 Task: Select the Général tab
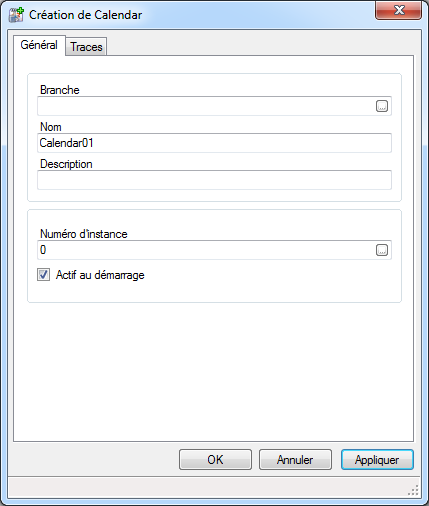(39, 45)
